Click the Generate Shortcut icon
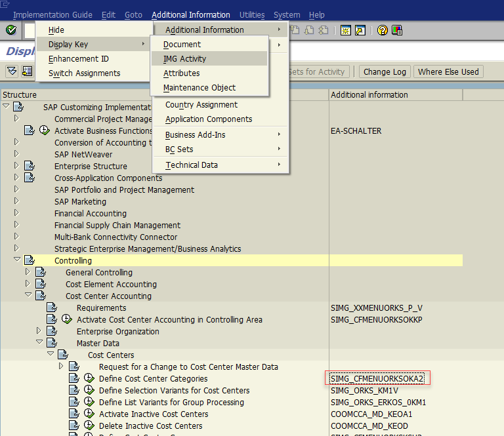Image resolution: width=504 pixels, height=436 pixels. click(x=360, y=31)
